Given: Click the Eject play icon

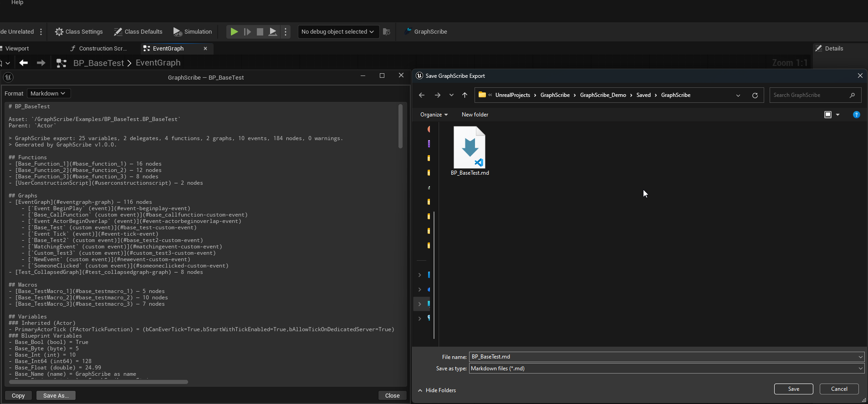Looking at the screenshot, I should click(273, 32).
